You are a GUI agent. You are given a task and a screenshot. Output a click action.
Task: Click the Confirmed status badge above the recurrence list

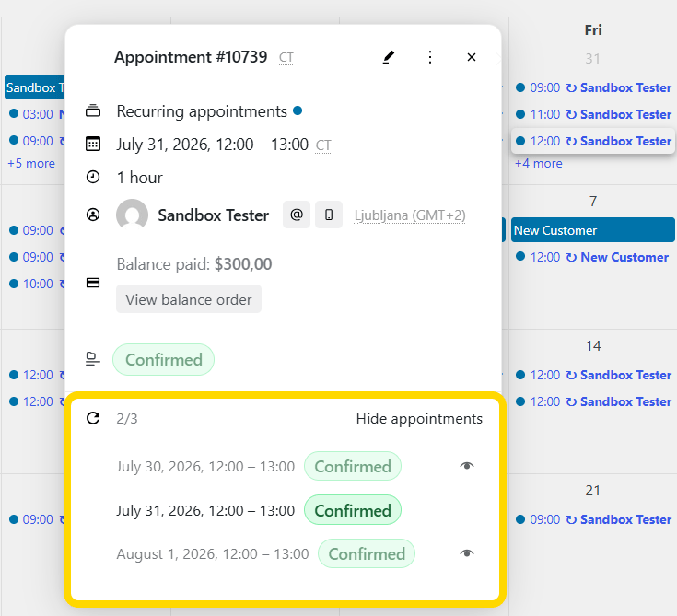point(164,360)
